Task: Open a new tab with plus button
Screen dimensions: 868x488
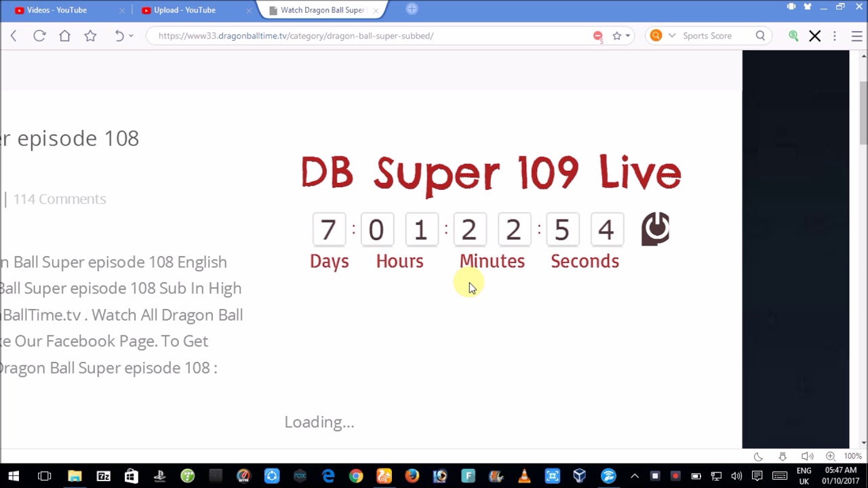Action: 412,9
